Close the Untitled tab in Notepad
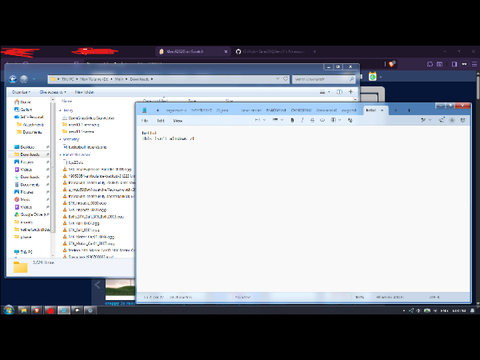The height and width of the screenshot is (360, 480). [382, 110]
